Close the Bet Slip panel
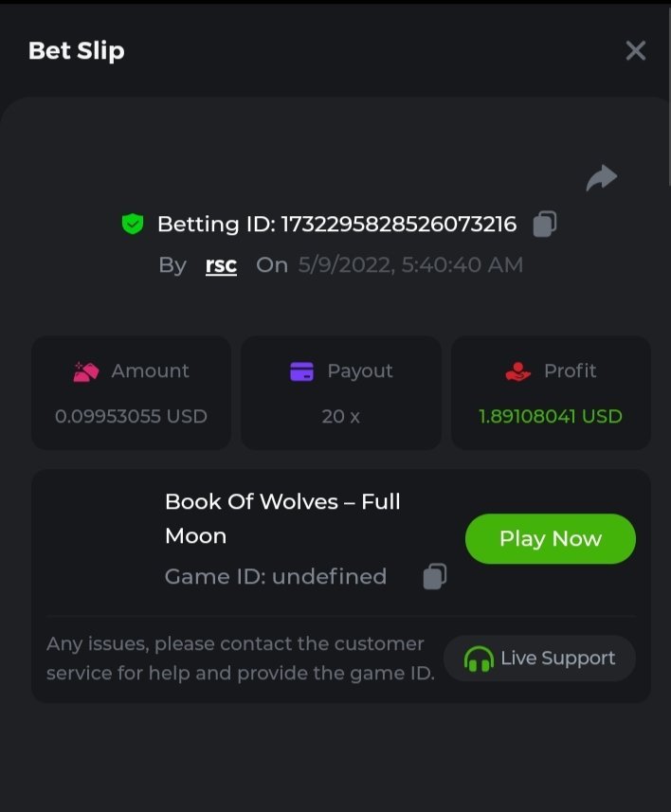 [x=635, y=51]
